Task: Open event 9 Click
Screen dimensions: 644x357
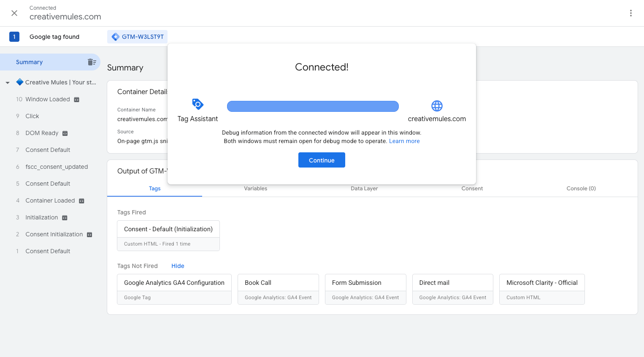Action: tap(32, 116)
